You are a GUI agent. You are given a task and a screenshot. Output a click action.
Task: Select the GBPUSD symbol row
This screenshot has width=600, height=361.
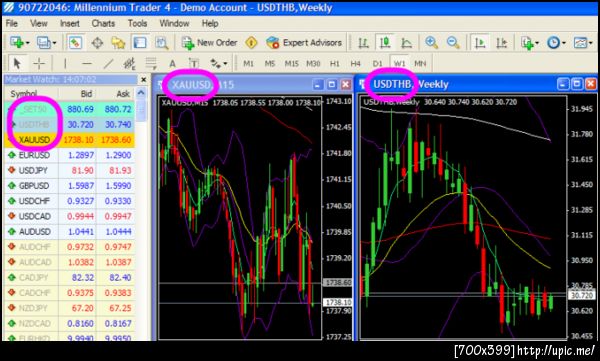(x=69, y=186)
